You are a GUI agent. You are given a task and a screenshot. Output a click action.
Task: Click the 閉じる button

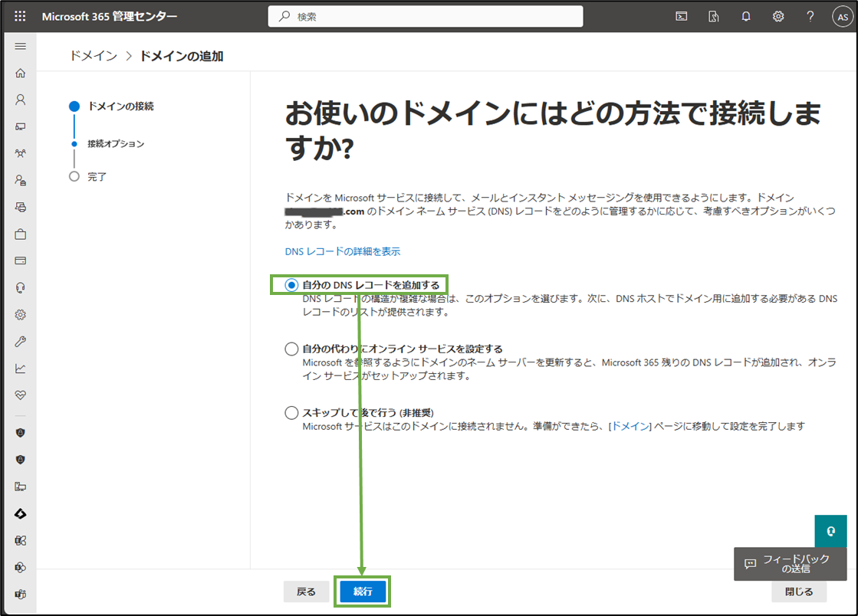(799, 591)
